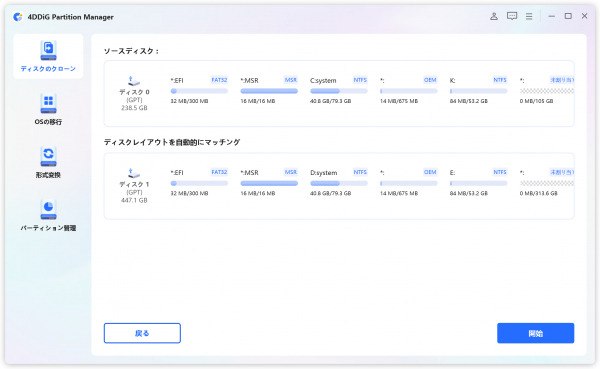Open パーティション管理 in sidebar
The height and width of the screenshot is (369, 600).
48,216
